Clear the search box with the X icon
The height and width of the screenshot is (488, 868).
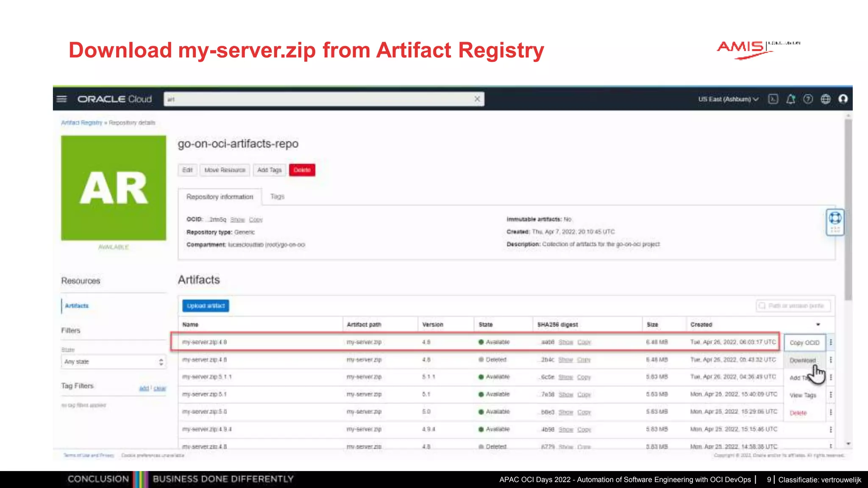point(477,99)
